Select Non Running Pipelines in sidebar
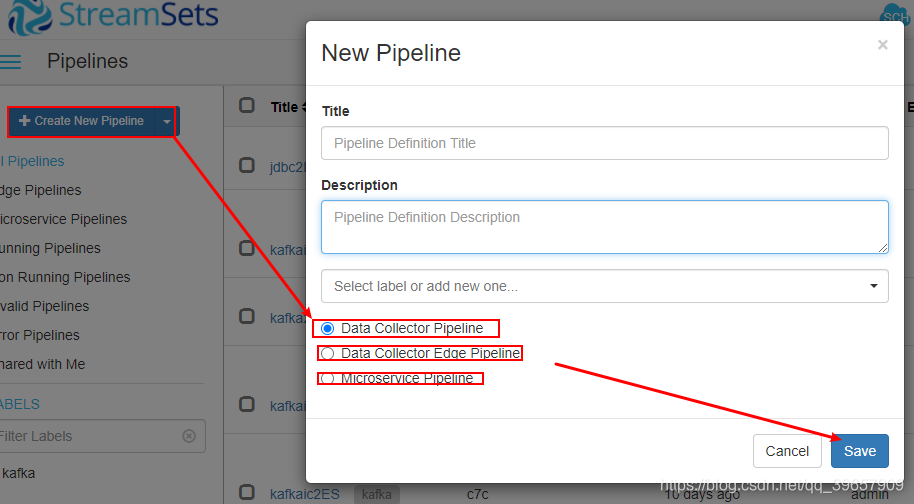Viewport: 914px width, 504px height. tap(65, 277)
